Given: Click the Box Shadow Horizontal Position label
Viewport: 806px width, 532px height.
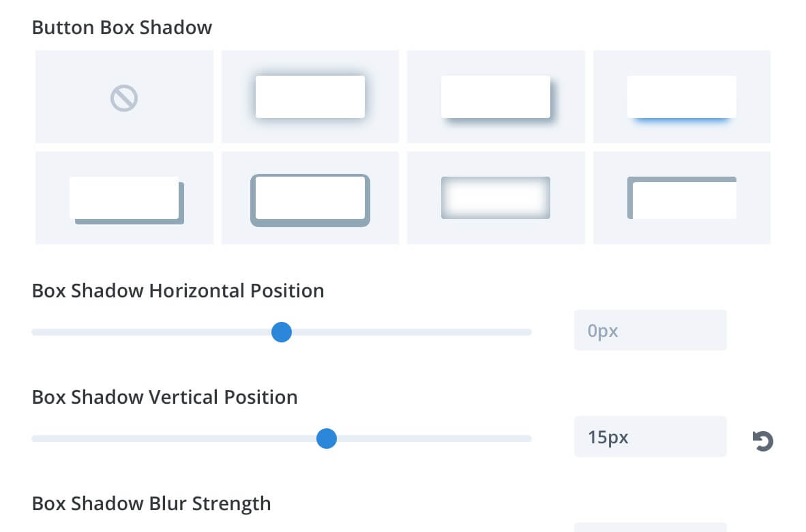Looking at the screenshot, I should (178, 291).
